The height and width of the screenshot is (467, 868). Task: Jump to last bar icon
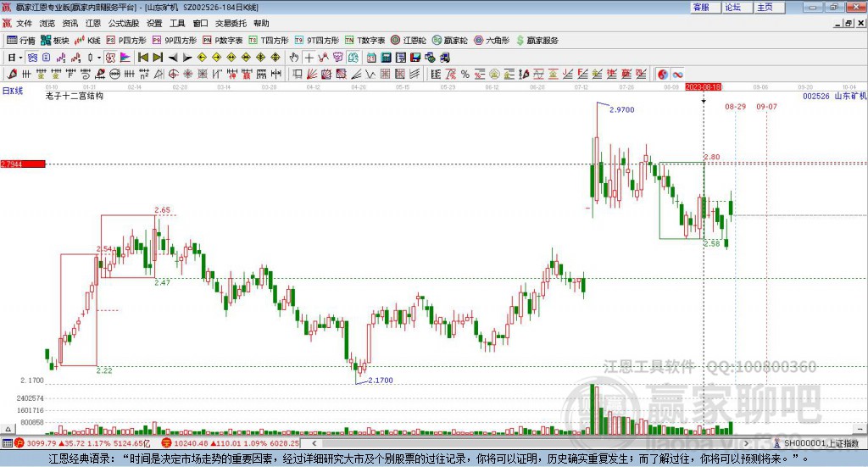click(158, 58)
